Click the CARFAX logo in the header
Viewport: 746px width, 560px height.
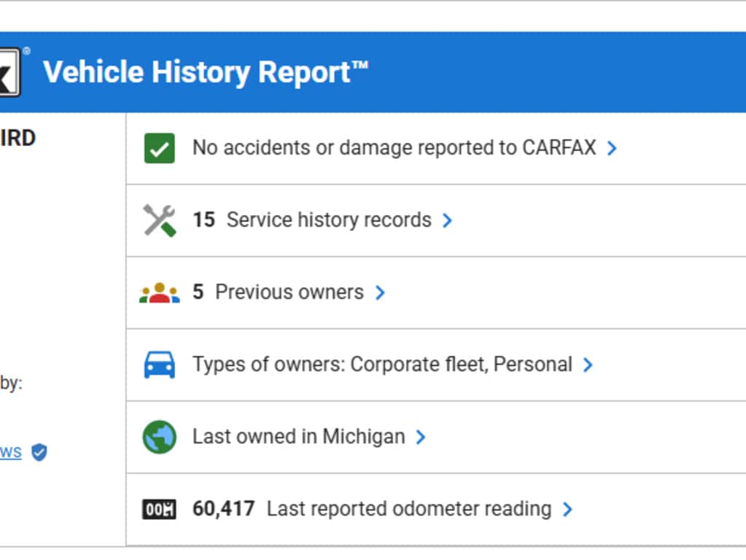tap(10, 71)
